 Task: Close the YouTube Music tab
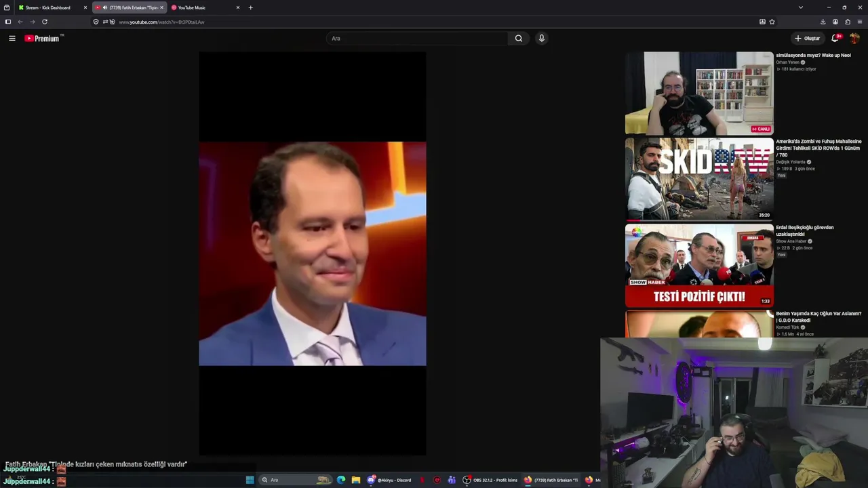(238, 7)
